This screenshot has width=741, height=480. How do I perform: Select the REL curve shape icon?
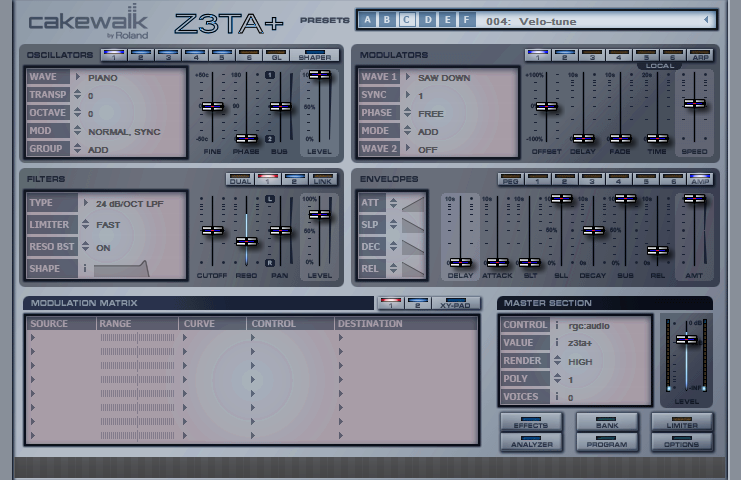pyautogui.click(x=413, y=268)
